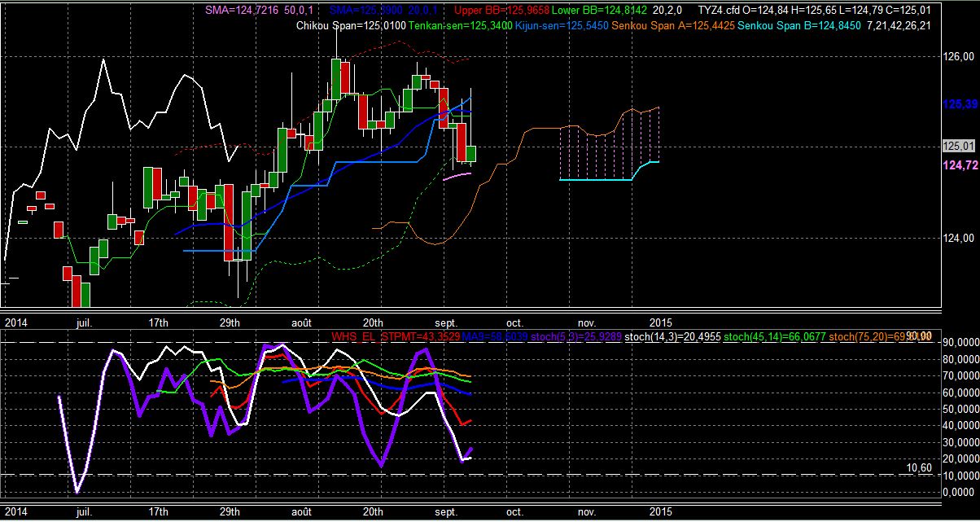The image size is (980, 522).
Task: Click the 'oct.' label on upper time axis
Action: 514,322
